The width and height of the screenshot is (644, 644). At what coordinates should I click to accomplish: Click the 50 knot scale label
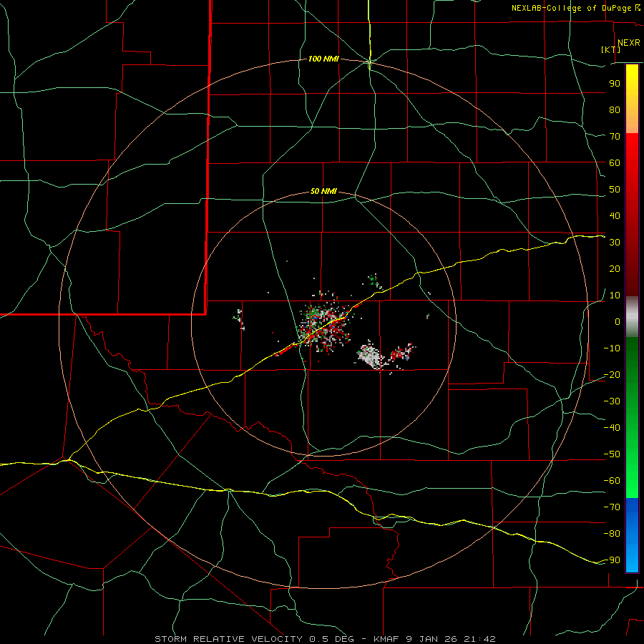[615, 190]
